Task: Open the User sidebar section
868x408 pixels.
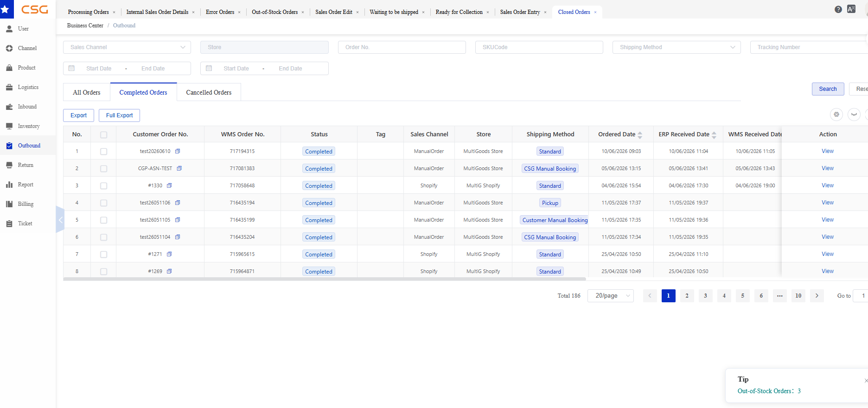Action: (x=23, y=29)
